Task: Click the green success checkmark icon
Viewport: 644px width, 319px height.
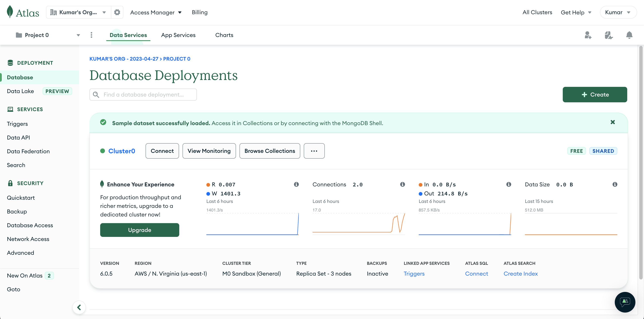Action: point(103,122)
